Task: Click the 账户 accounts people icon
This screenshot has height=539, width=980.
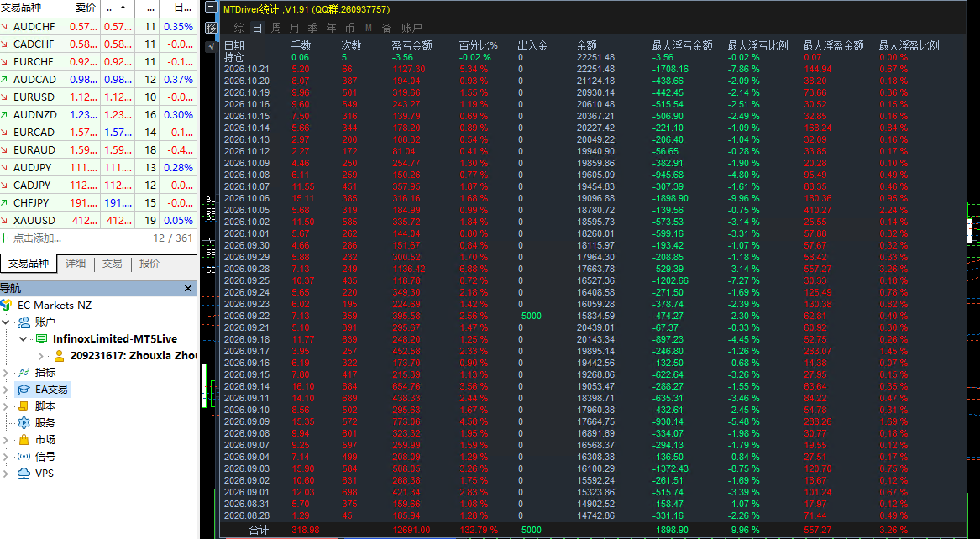Action: tap(24, 322)
